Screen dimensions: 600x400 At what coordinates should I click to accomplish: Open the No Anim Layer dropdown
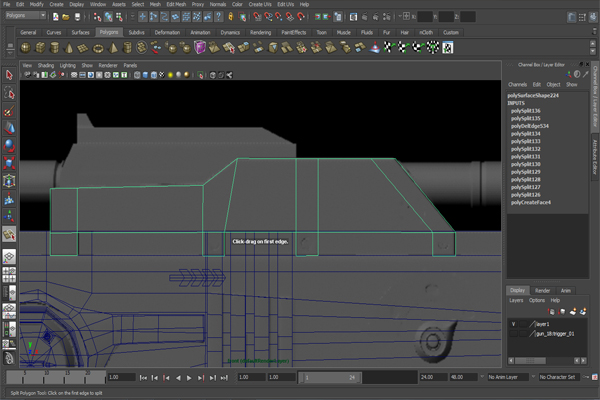point(508,377)
